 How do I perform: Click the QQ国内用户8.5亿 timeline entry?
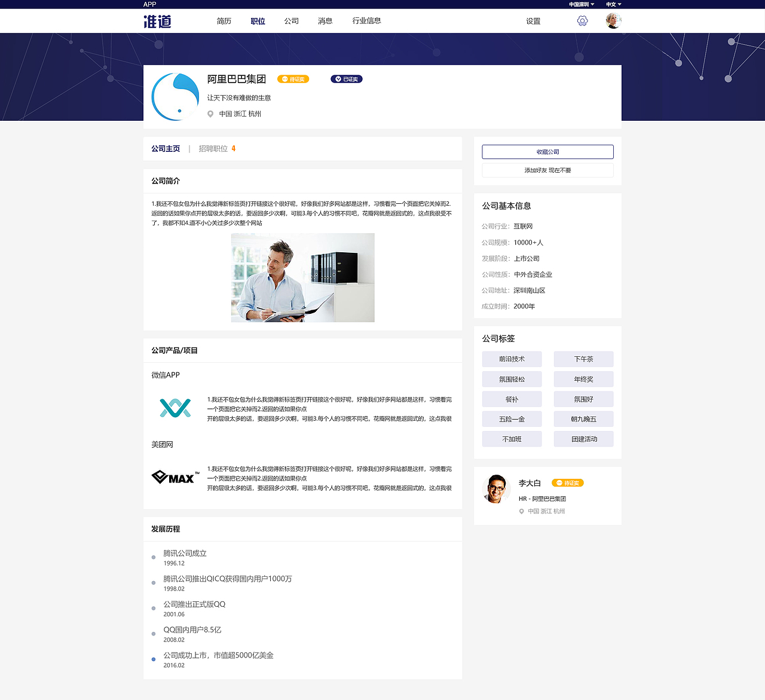point(192,629)
